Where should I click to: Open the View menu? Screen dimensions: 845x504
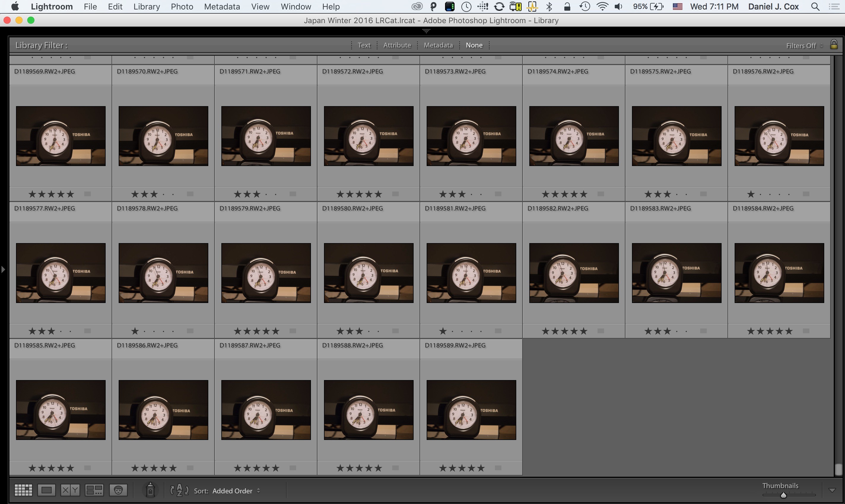(260, 7)
